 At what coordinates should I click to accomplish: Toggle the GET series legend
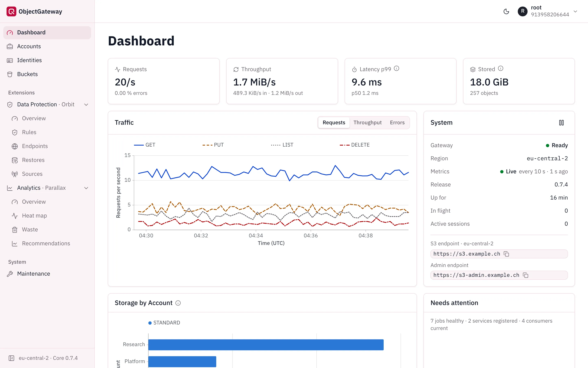click(x=145, y=145)
